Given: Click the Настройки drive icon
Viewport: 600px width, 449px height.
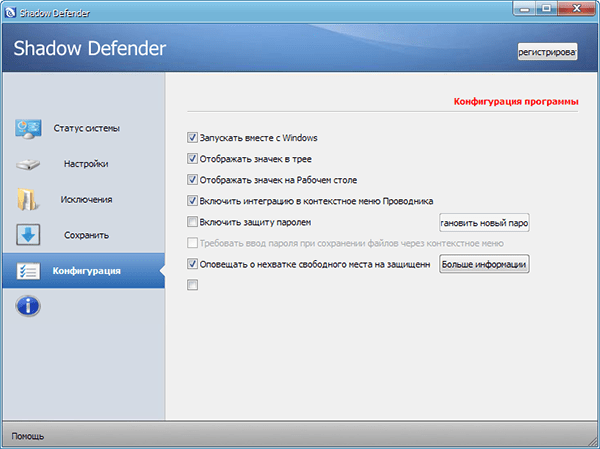Looking at the screenshot, I should [x=28, y=165].
